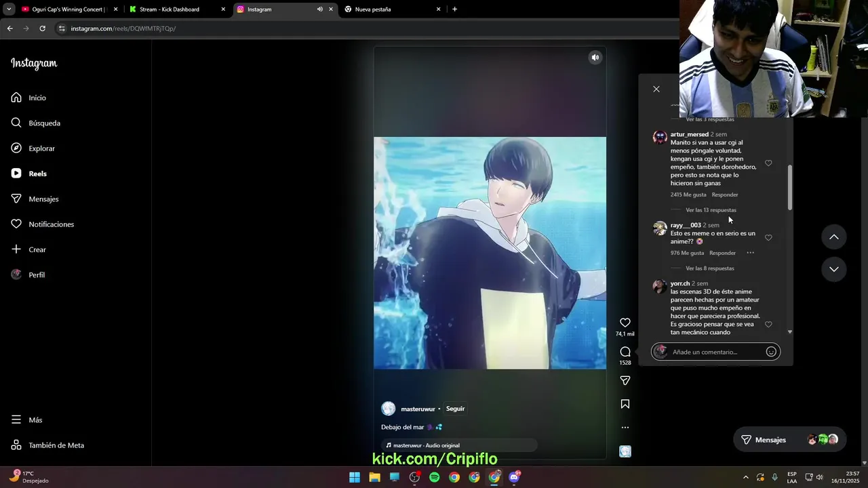Close the comments panel
868x488 pixels.
[x=656, y=89]
